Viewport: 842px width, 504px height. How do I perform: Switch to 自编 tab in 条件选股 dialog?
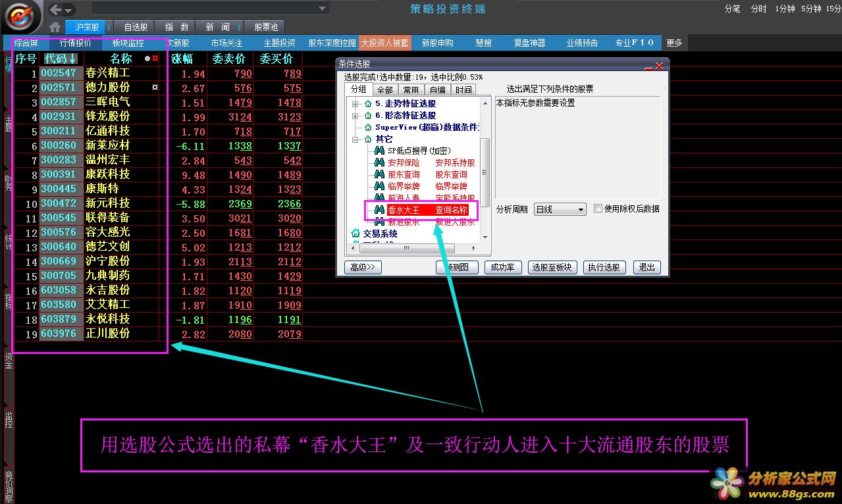(437, 89)
